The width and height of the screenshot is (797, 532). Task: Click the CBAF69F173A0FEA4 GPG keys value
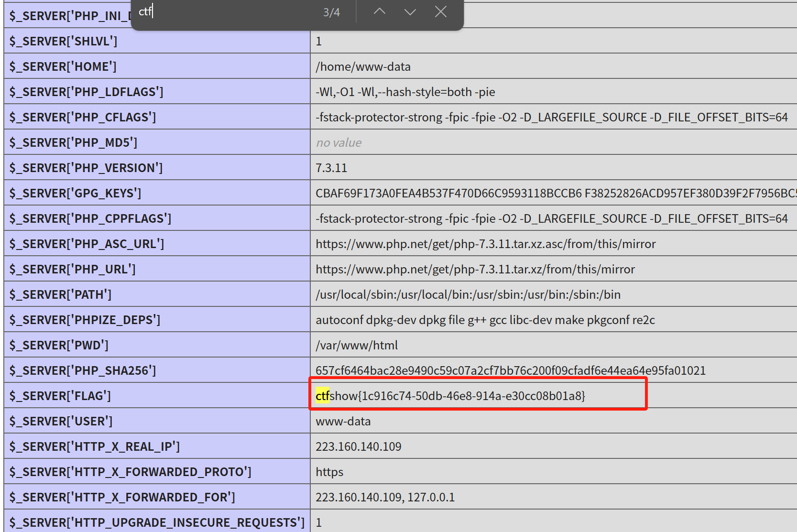tap(556, 193)
